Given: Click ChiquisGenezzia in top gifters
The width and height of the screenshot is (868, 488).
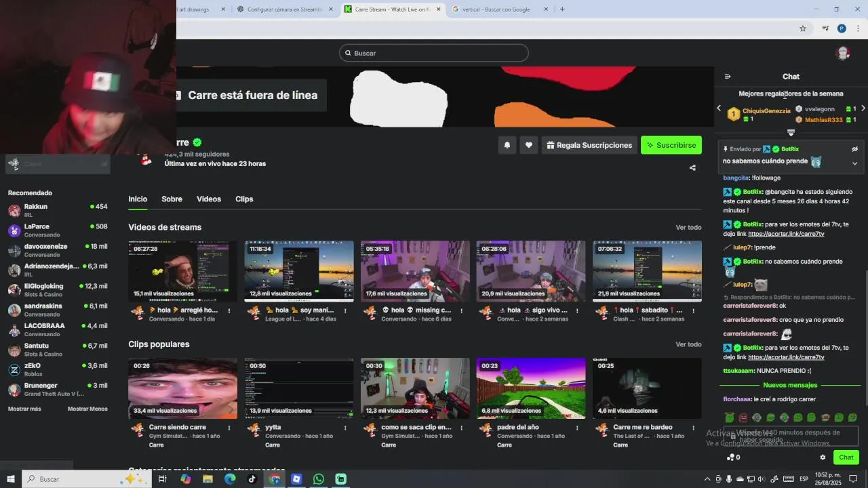Looking at the screenshot, I should [x=766, y=111].
